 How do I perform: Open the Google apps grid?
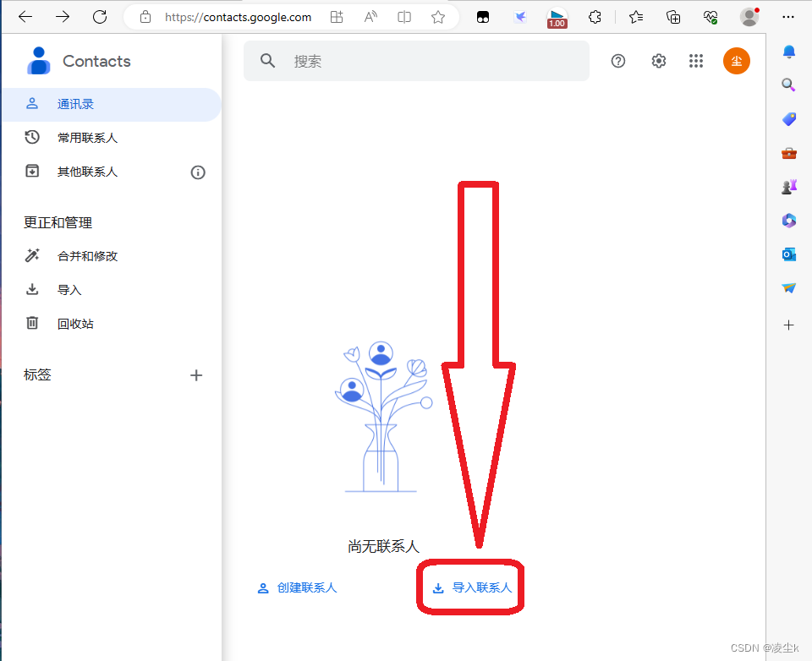coord(696,61)
